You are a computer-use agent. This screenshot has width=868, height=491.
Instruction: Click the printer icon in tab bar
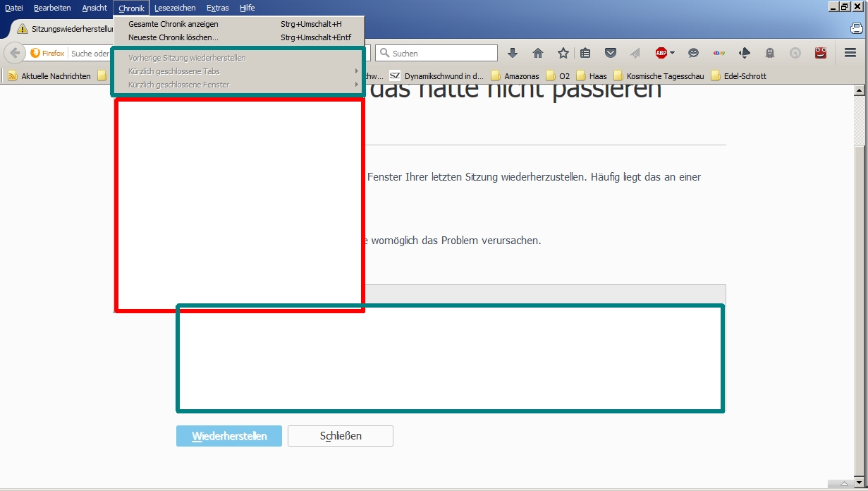point(856,29)
